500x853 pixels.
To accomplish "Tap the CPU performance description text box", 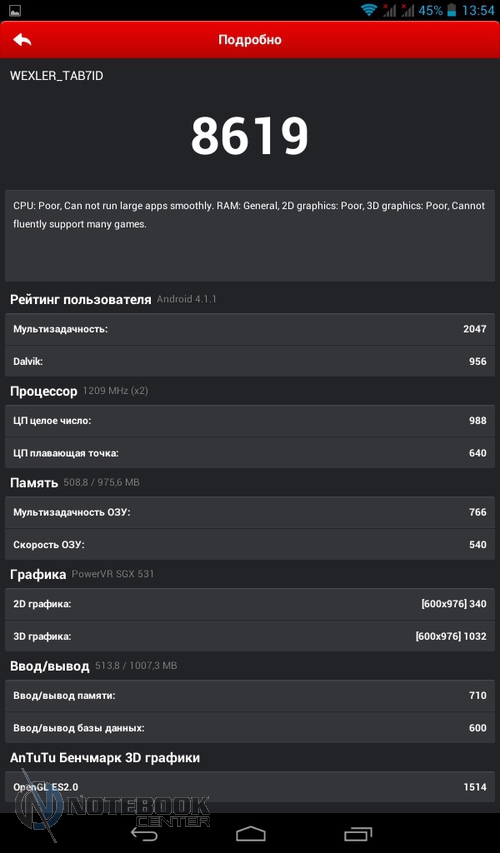I will point(250,236).
